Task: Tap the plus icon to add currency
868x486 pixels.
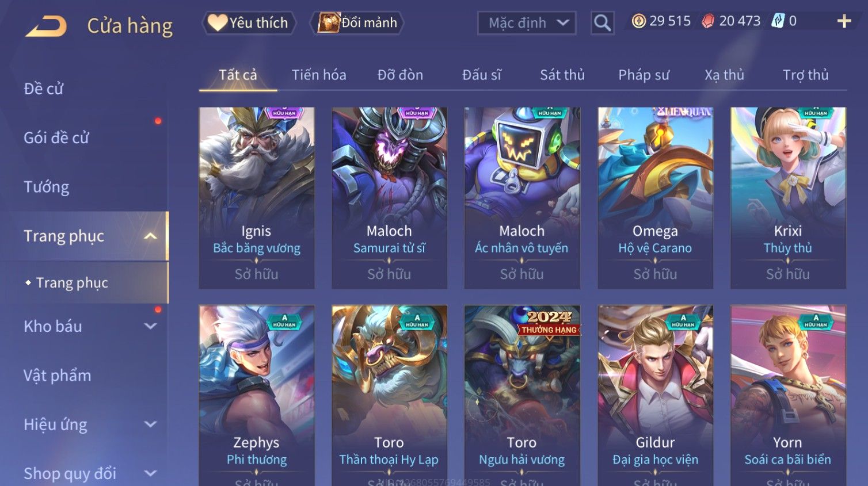Action: (844, 21)
